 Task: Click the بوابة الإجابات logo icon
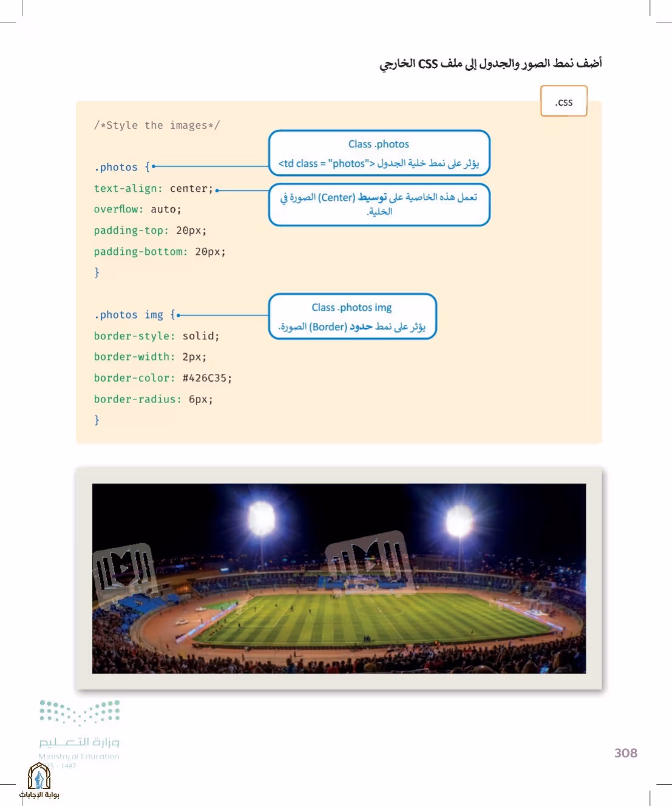coord(39,776)
